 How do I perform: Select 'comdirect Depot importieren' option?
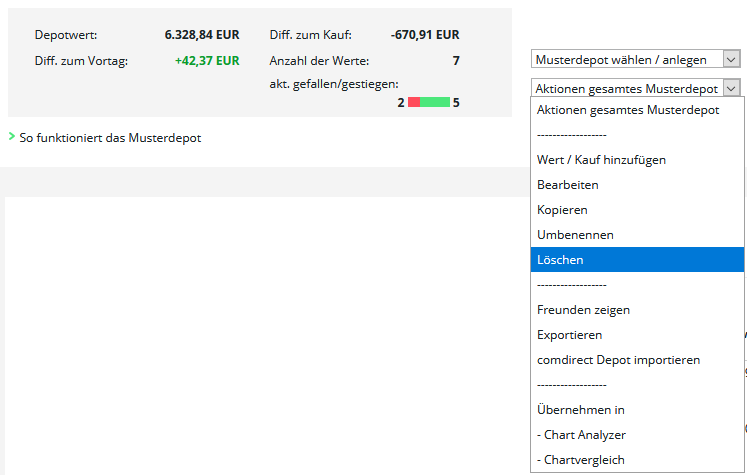618,360
